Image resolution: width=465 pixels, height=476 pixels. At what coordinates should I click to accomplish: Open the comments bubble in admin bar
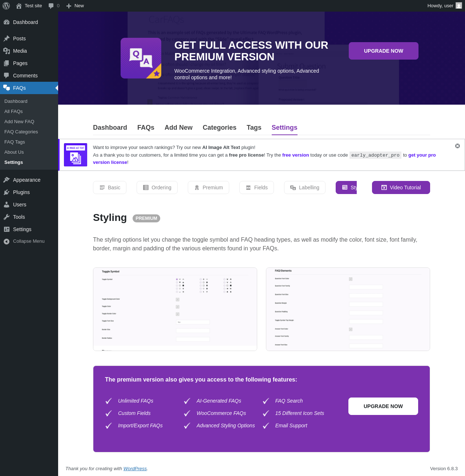pyautogui.click(x=51, y=6)
